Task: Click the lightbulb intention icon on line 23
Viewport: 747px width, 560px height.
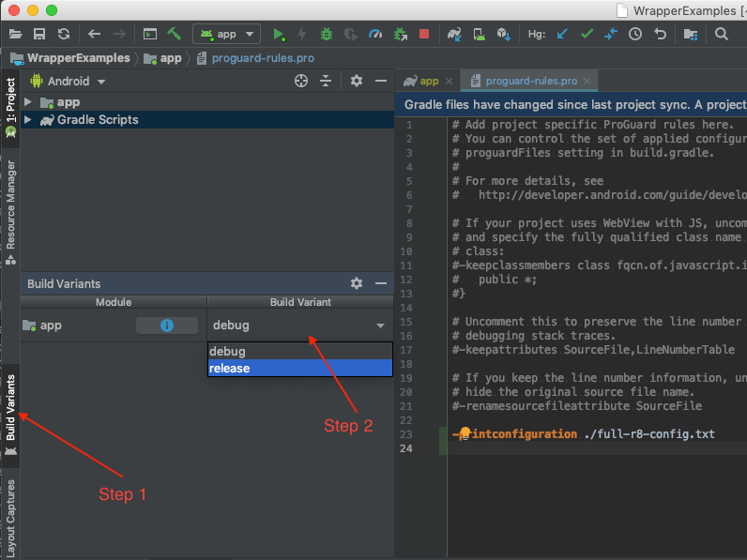Action: 465,432
